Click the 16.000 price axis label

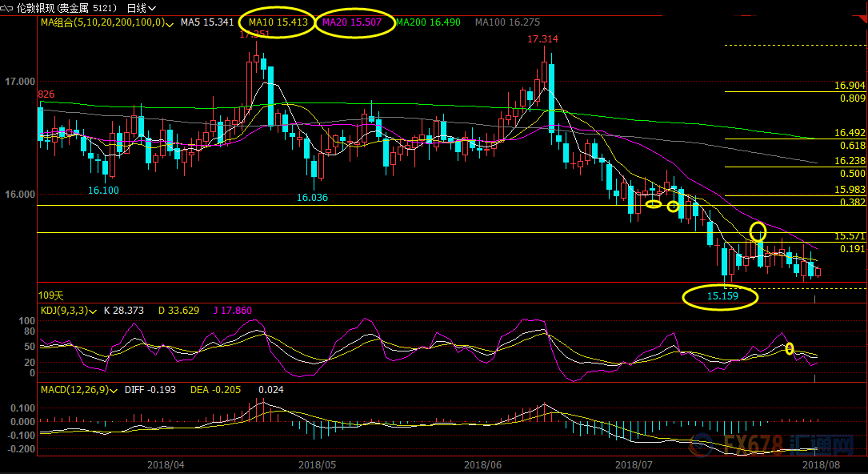20,195
